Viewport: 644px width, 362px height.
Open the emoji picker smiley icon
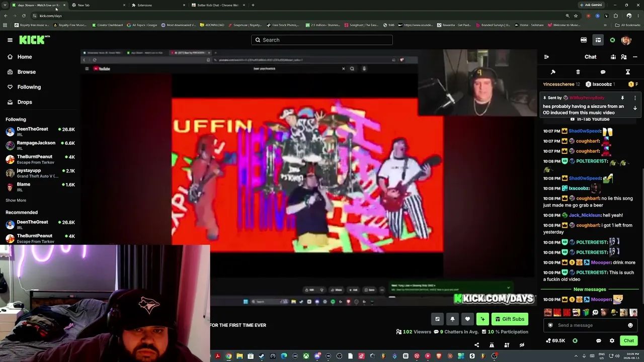pyautogui.click(x=630, y=325)
